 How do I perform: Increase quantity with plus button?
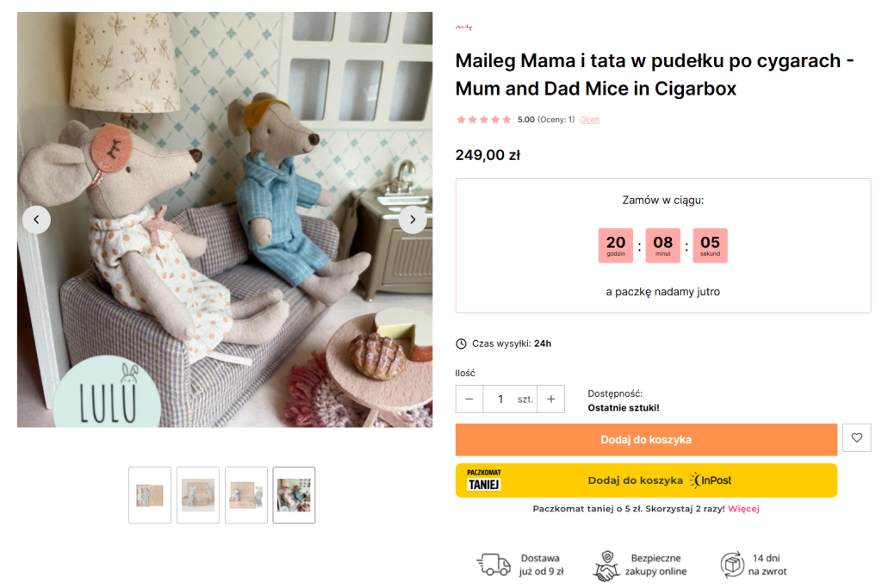point(551,399)
